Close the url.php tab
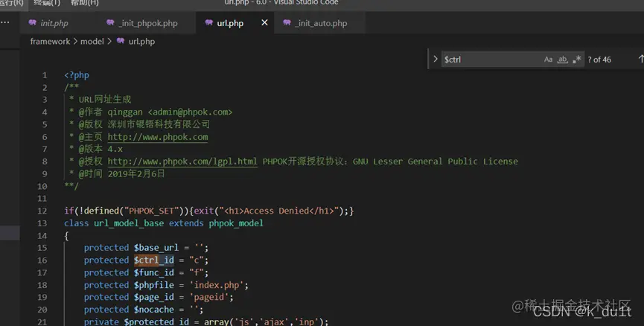 click(x=264, y=22)
